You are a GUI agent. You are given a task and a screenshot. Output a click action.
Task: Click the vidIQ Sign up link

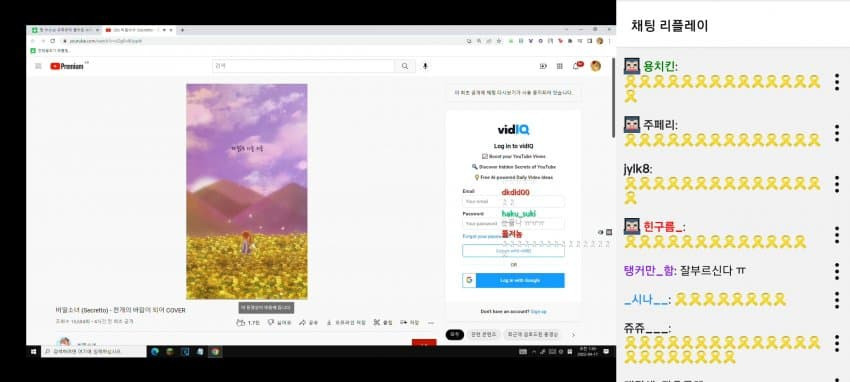coord(538,312)
